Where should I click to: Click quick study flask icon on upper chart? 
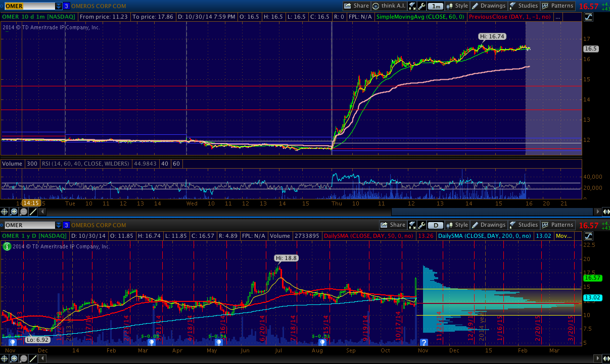click(x=411, y=6)
